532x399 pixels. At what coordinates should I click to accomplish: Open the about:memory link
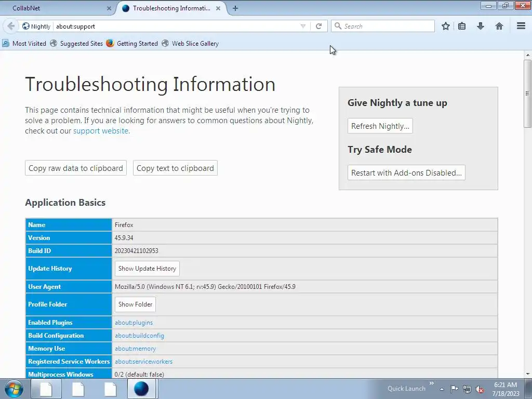point(136,349)
